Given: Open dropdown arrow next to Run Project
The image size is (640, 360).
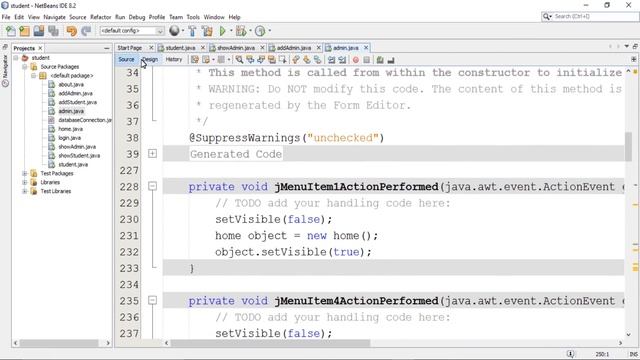Looking at the screenshot, I should [x=231, y=31].
